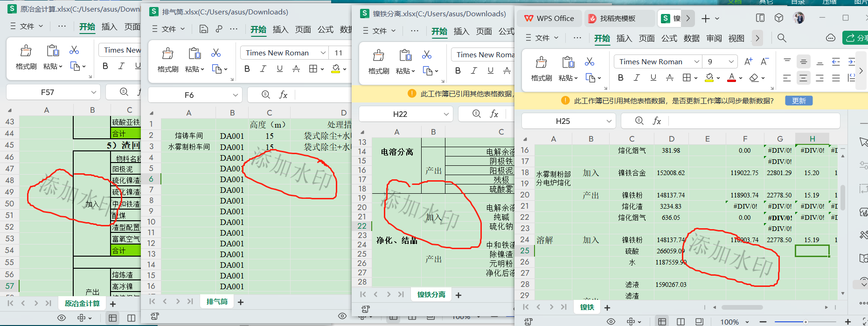Click Format Painter in the front WPS window
This screenshot has width=868, height=326.
541,68
